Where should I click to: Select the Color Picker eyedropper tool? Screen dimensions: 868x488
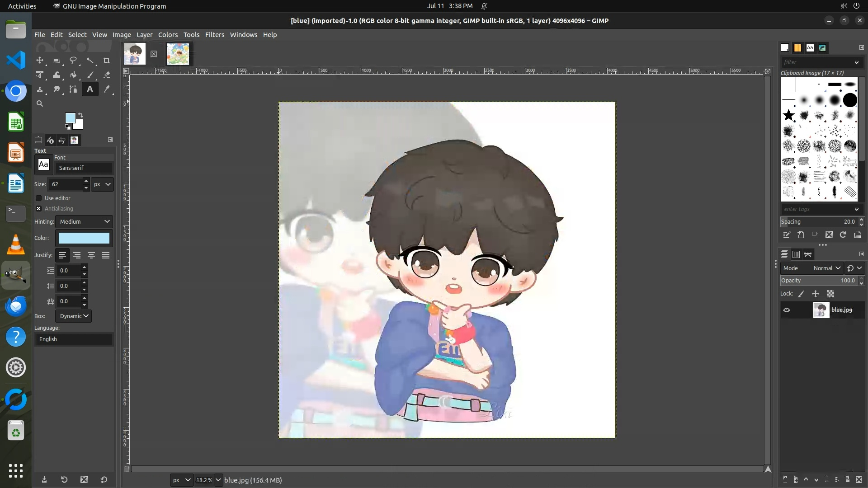(x=107, y=89)
